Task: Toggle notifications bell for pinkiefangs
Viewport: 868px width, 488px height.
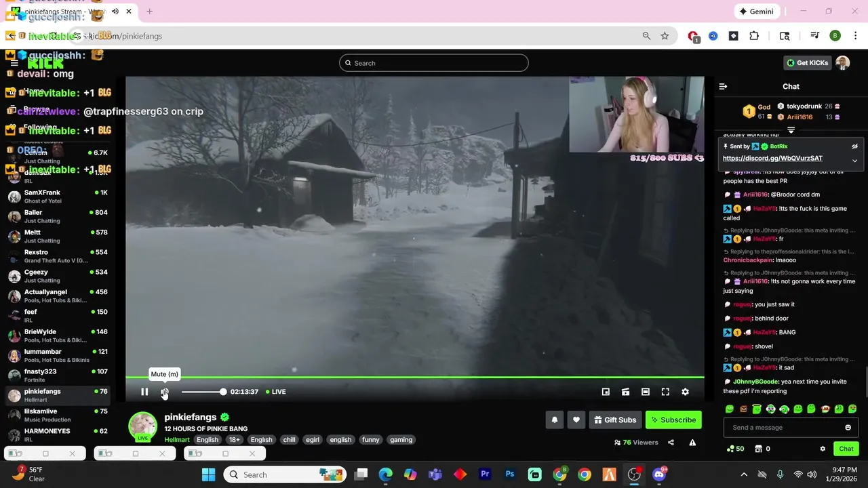Action: pos(554,420)
